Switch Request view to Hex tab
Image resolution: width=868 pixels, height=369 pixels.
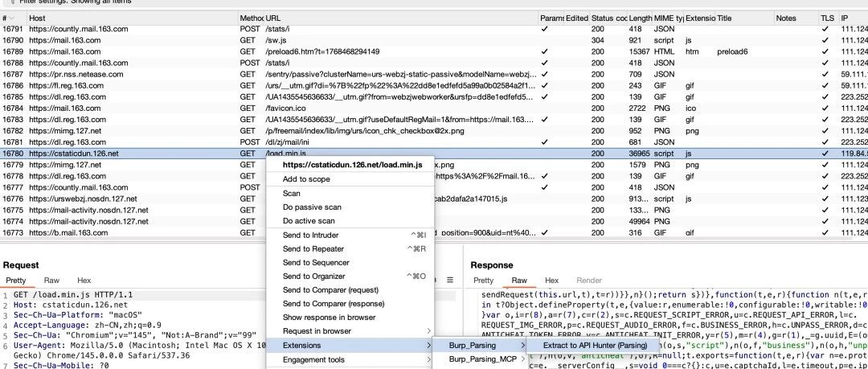pos(84,281)
